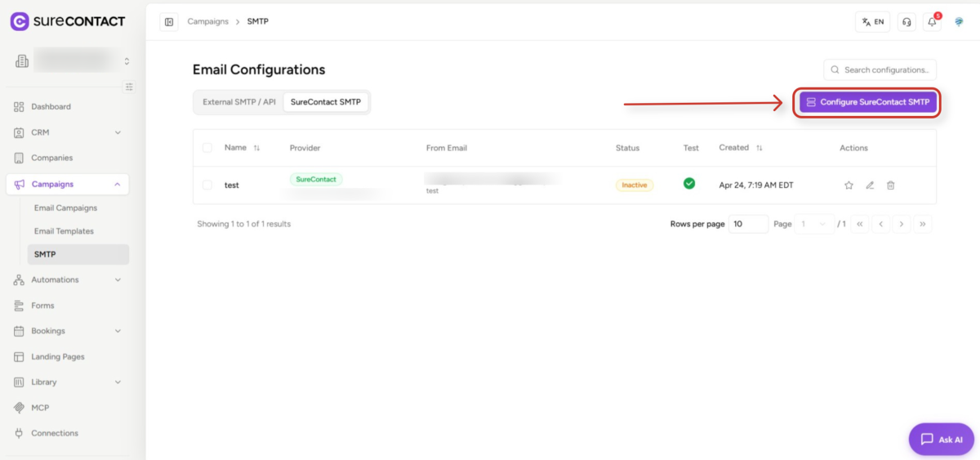The image size is (980, 460).
Task: Open the headset support icon
Action: point(906,22)
